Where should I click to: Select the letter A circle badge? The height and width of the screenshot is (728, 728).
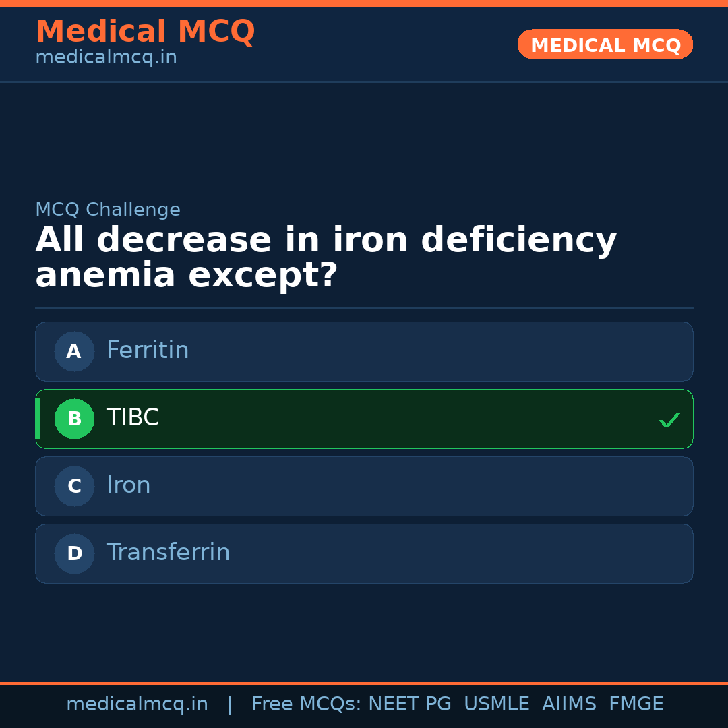[x=74, y=351]
